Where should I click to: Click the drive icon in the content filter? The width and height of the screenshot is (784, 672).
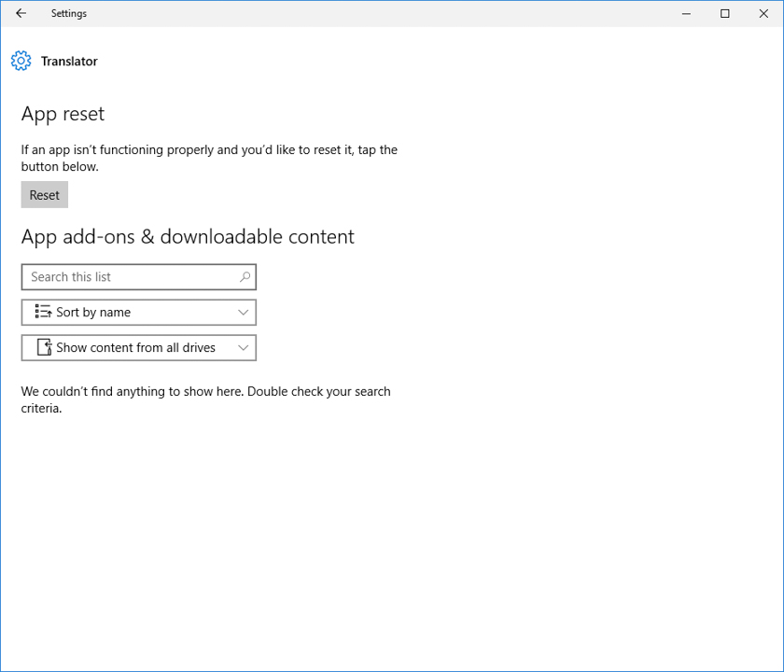pos(43,347)
